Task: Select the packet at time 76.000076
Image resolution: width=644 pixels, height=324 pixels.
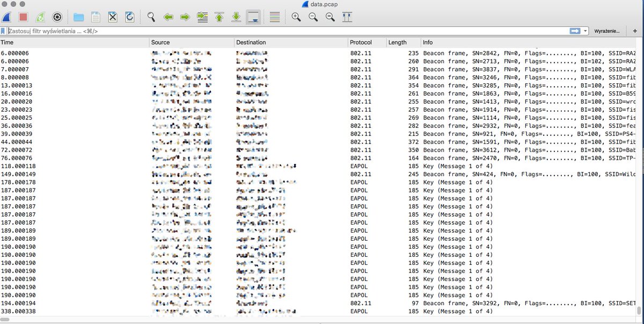Action: 319,158
